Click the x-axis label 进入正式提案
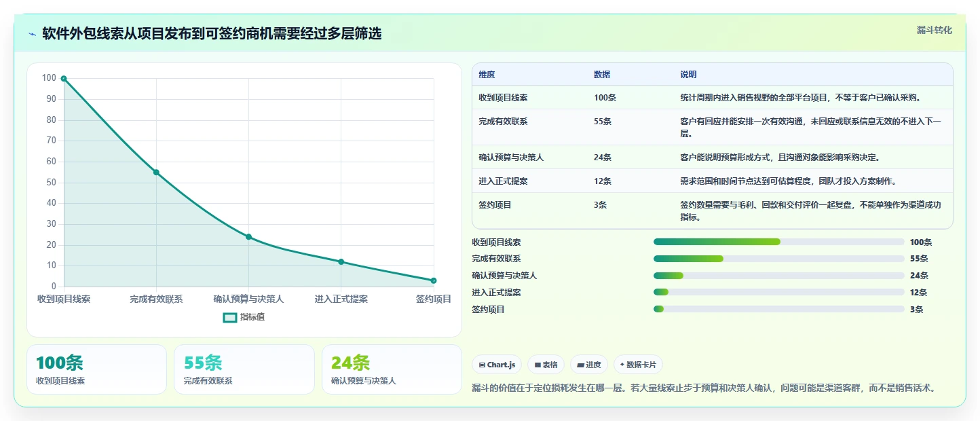Viewport: 980px width, 421px height. click(341, 299)
